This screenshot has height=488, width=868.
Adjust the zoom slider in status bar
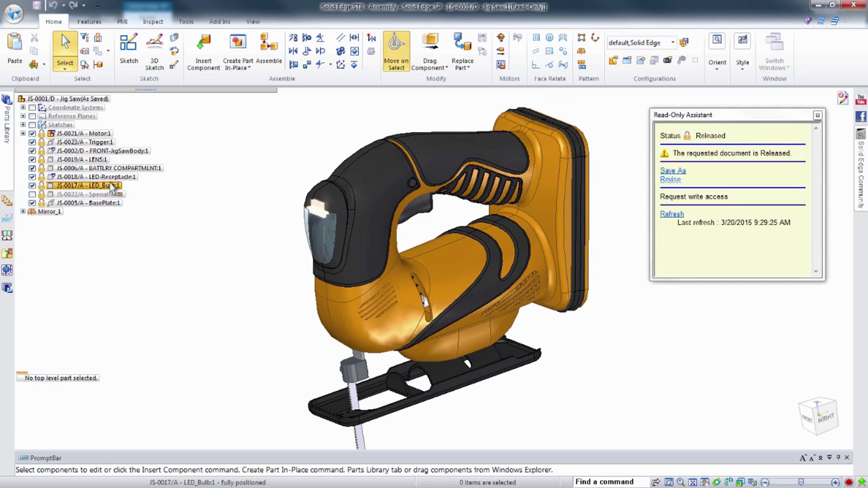pos(801,482)
